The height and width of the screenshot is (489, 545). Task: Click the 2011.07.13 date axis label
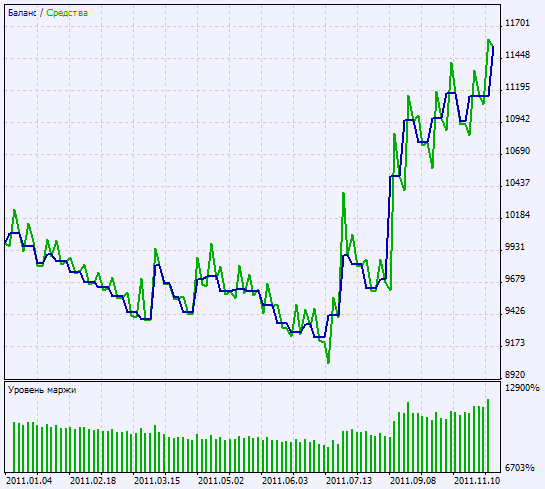pyautogui.click(x=349, y=481)
